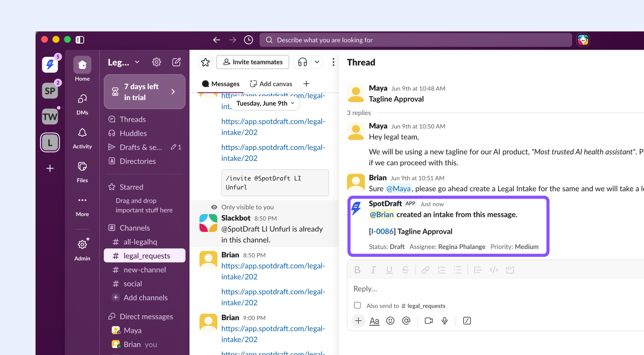644x355 pixels.
Task: Insert code block in reply
Action: 510,270
